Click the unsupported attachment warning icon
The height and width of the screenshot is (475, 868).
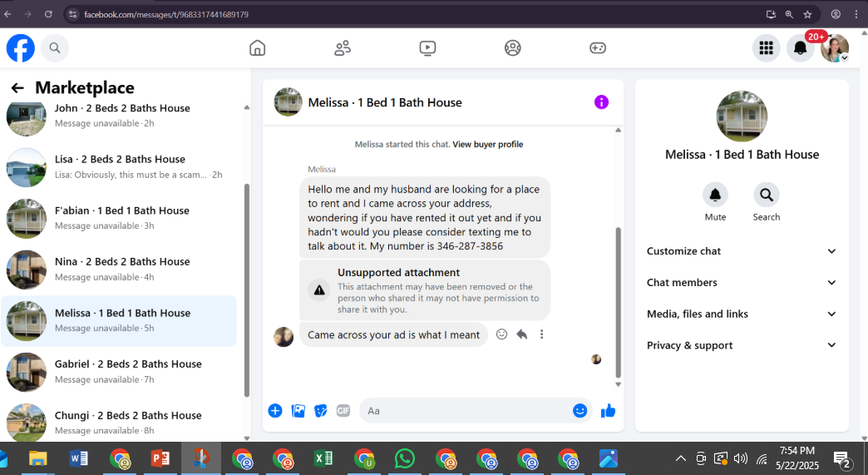[319, 290]
